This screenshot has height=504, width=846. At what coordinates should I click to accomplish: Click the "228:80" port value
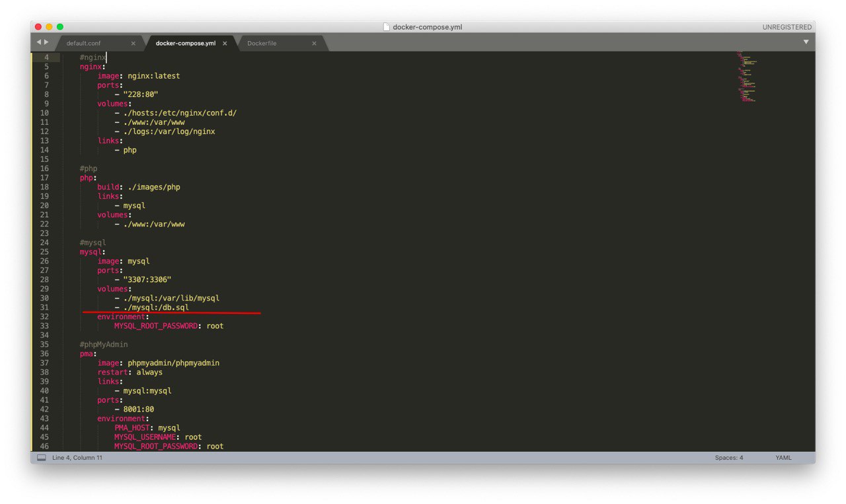coord(141,94)
